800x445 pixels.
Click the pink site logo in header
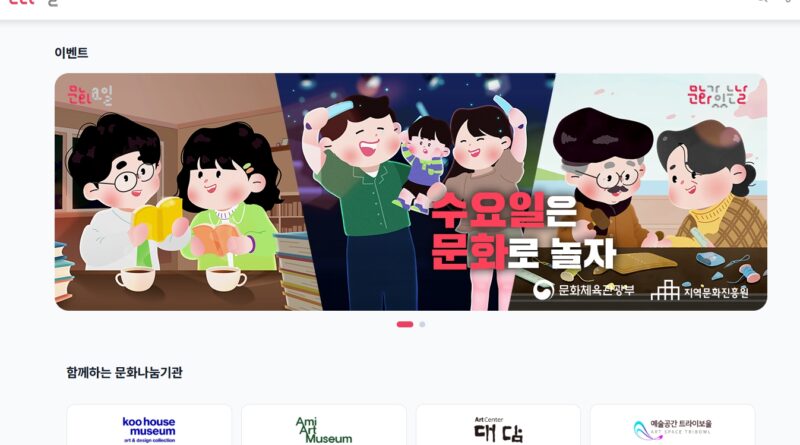(x=21, y=2)
